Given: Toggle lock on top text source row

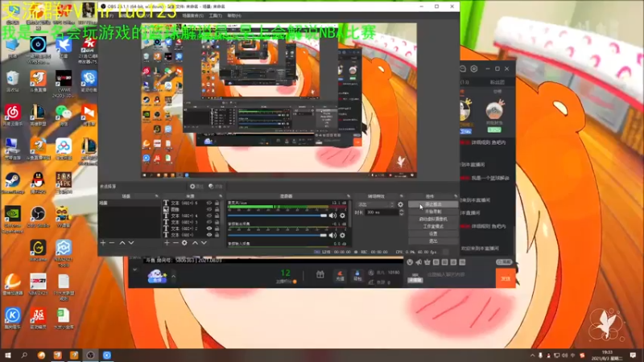Looking at the screenshot, I should coord(217,203).
